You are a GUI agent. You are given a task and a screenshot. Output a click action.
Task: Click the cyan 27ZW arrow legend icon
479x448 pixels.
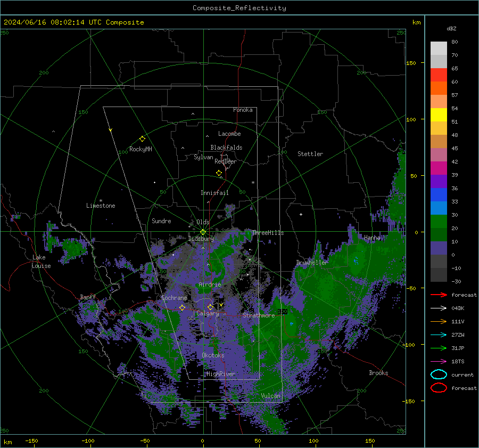tap(439, 335)
